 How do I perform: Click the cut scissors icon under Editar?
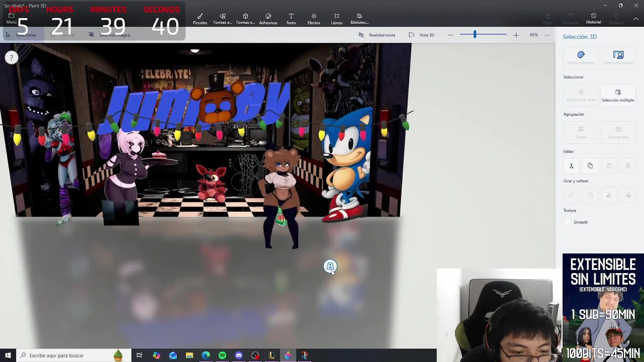tap(572, 165)
